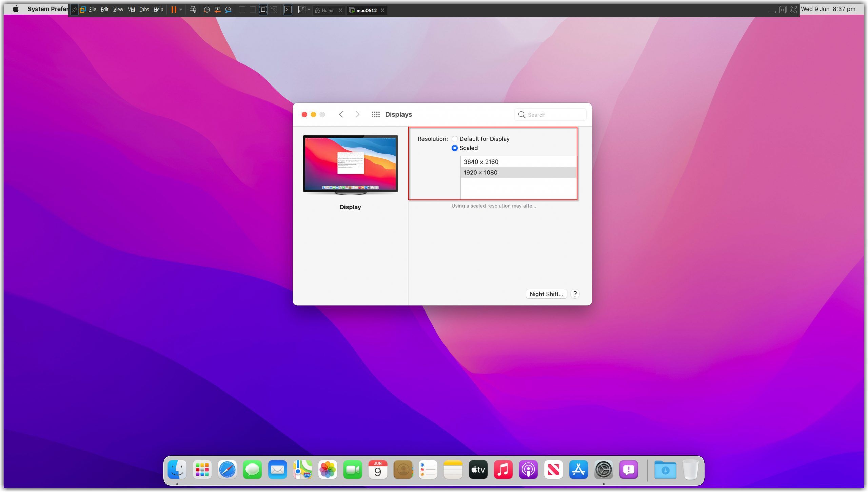This screenshot has height=492, width=868.
Task: Pin the VMware toolbar with the pin icon
Action: click(x=74, y=10)
